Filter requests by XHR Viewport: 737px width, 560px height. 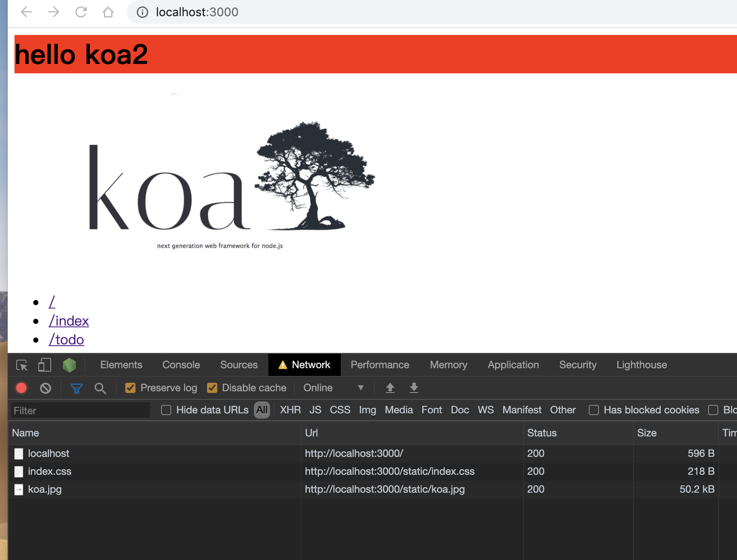click(x=291, y=410)
